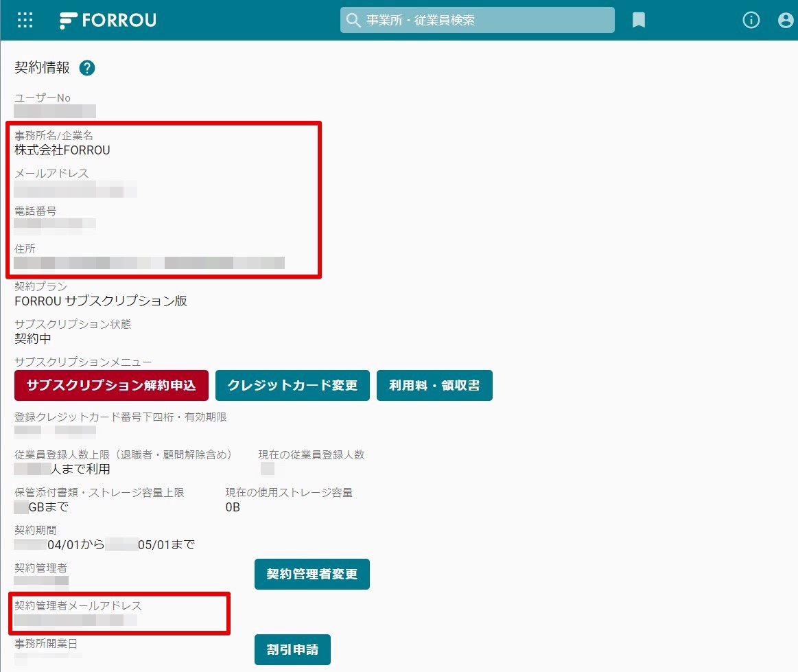Viewport: 798px width, 672px height.
Task: Click 保管添付書類・ストレージ容量上限 label
Action: [x=99, y=492]
